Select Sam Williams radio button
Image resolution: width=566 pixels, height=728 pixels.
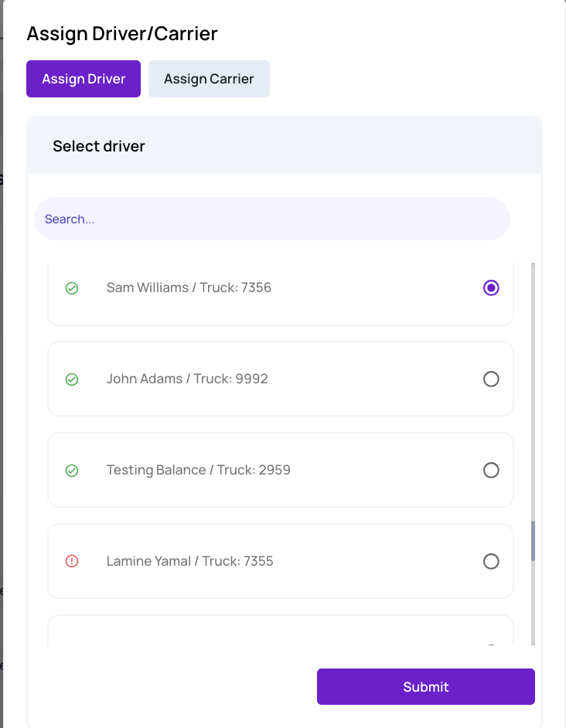(x=491, y=287)
